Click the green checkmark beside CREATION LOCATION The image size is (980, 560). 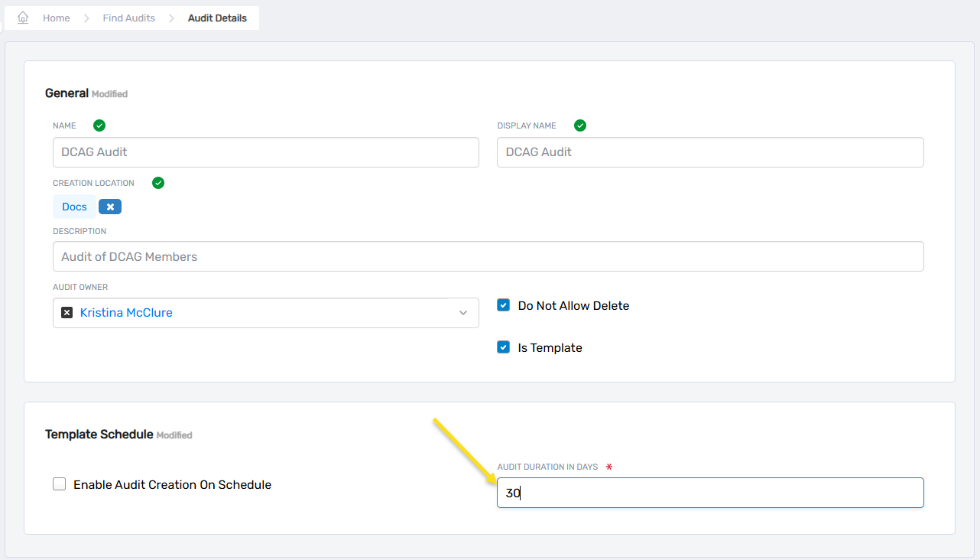[158, 183]
